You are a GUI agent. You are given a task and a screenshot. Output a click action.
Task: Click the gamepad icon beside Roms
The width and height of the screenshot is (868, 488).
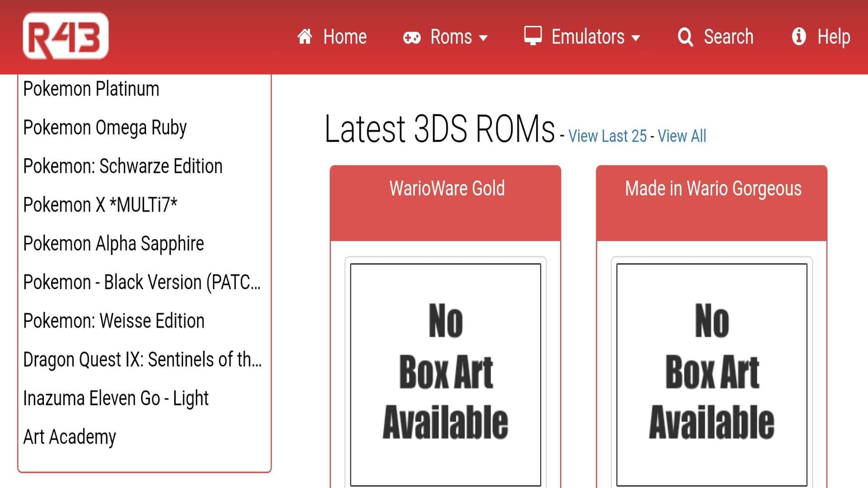pyautogui.click(x=412, y=38)
